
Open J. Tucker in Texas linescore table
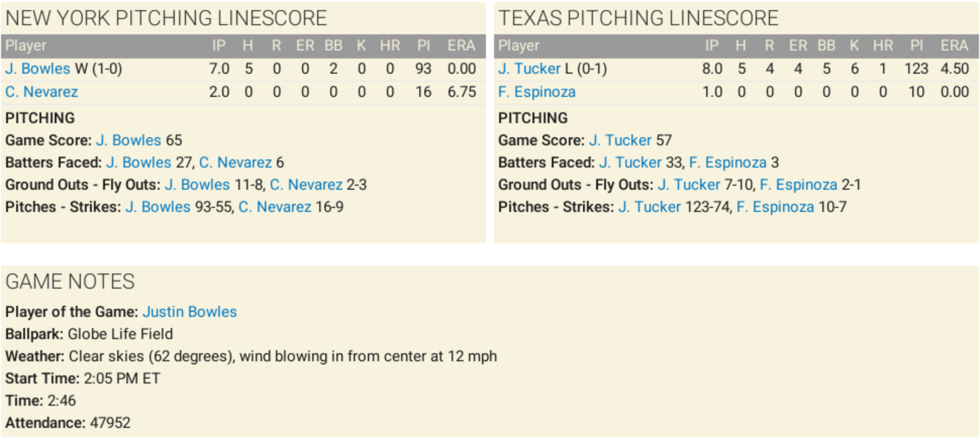pyautogui.click(x=529, y=69)
